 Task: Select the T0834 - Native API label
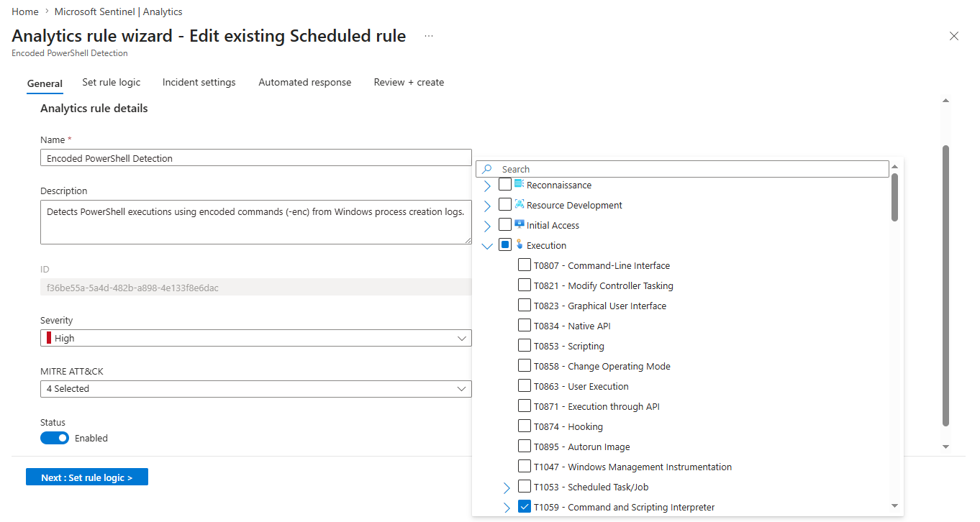point(572,326)
